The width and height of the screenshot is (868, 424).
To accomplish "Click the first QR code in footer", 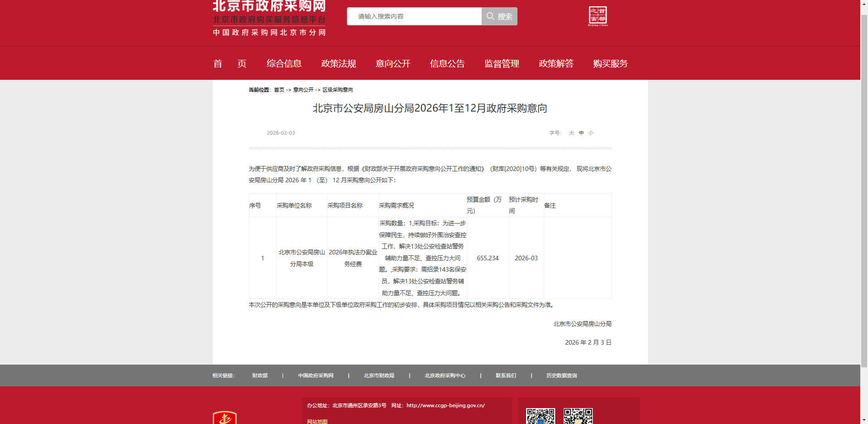I will tap(540, 416).
